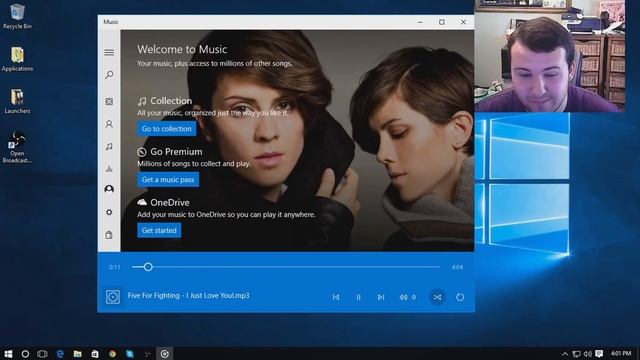
Task: Click the elapsed time 0:11
Action: 115,267
